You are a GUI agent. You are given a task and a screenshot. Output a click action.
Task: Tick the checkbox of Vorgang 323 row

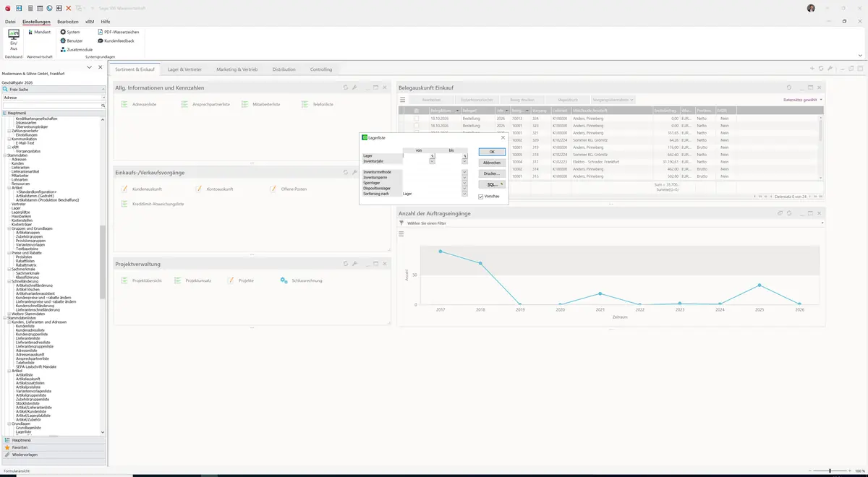click(x=416, y=125)
